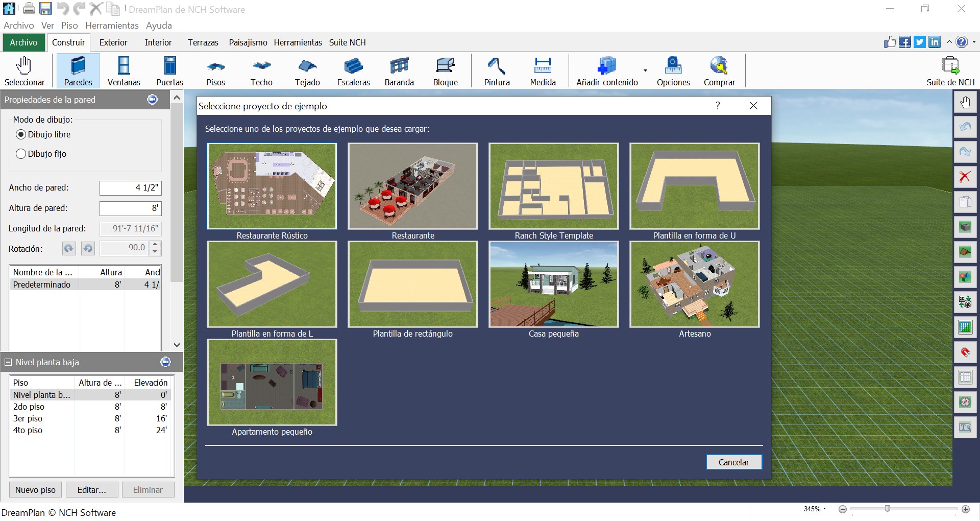Click the Comprar purchase icon
Image resolution: width=980 pixels, height=521 pixels.
pyautogui.click(x=719, y=71)
